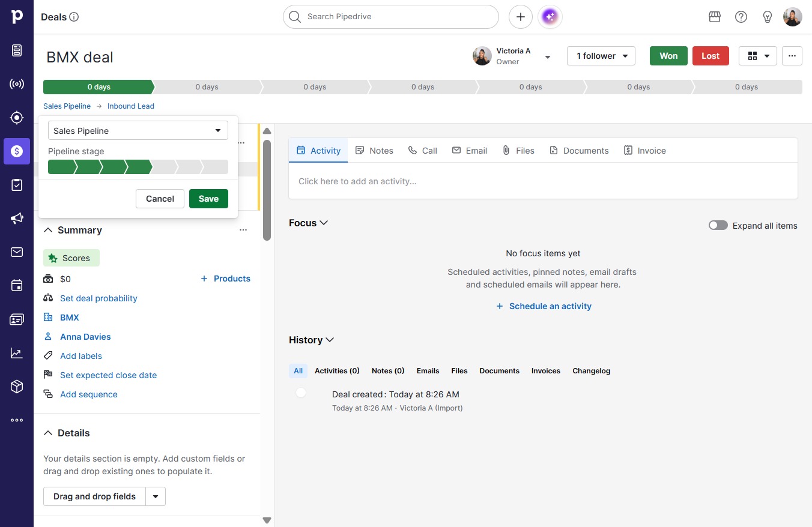Open the target focus sidebar icon
The image size is (812, 527).
pyautogui.click(x=17, y=118)
